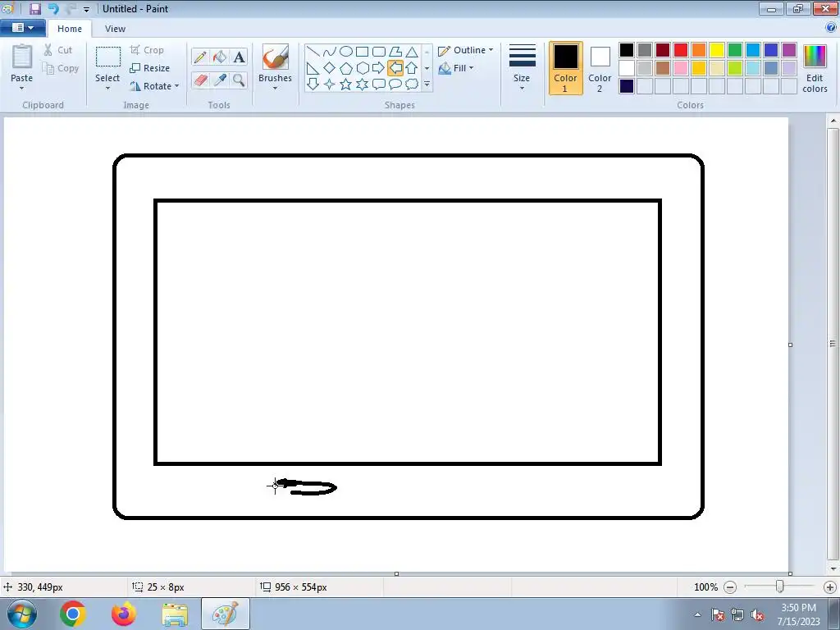Select the Magnifier tool
Screen dimensions: 840x630
click(239, 80)
